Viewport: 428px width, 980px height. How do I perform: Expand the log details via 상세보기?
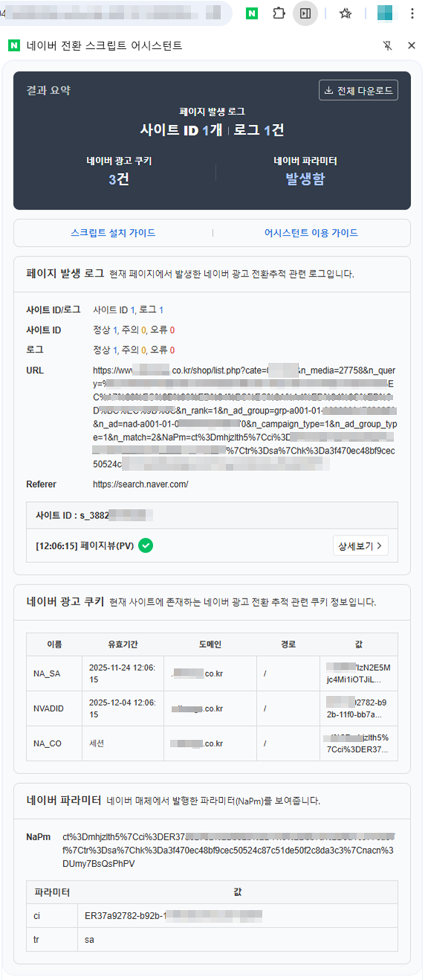click(x=360, y=546)
